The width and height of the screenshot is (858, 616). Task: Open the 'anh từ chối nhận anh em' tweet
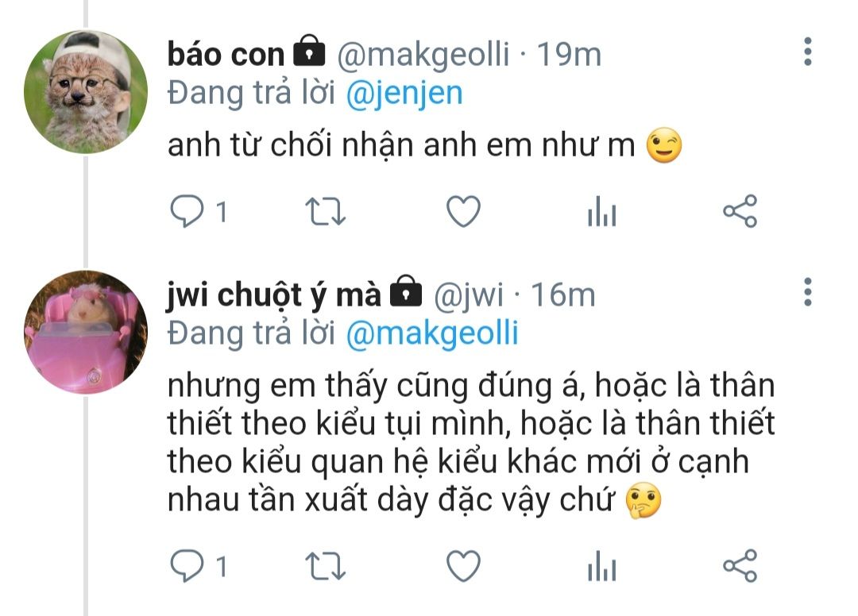424,146
